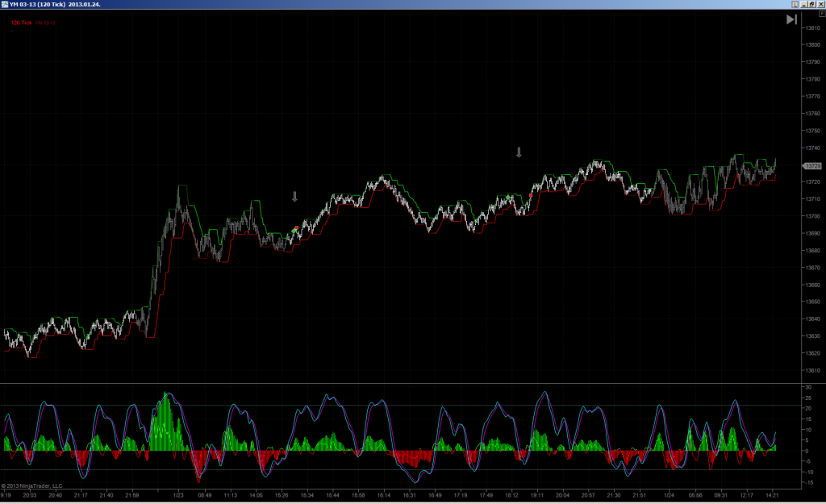The image size is (826, 504).
Task: Click the 16:31 time axis label
Action: (x=409, y=495)
